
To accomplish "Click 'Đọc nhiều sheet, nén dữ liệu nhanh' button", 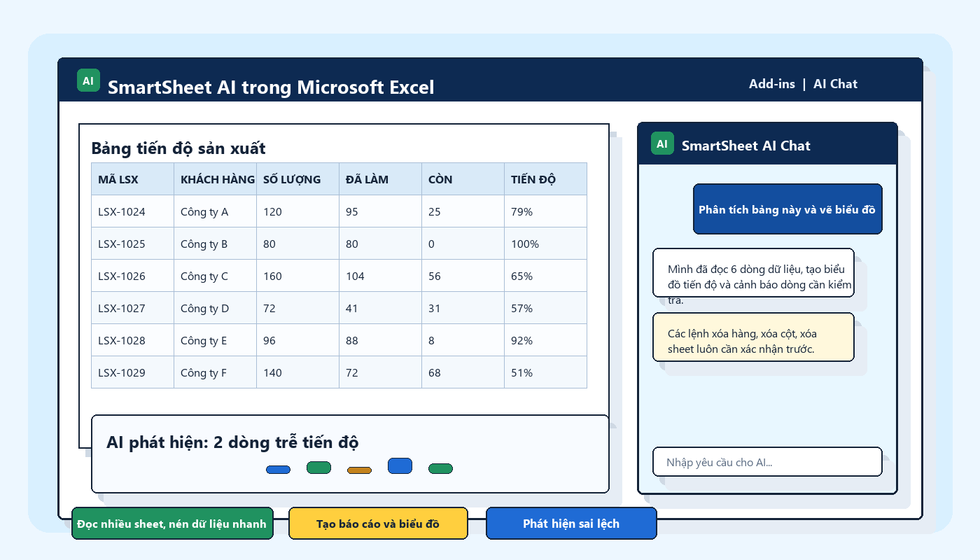I will click(172, 524).
